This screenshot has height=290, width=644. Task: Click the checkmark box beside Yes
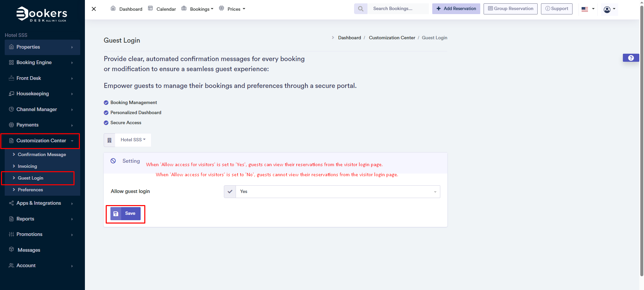230,192
